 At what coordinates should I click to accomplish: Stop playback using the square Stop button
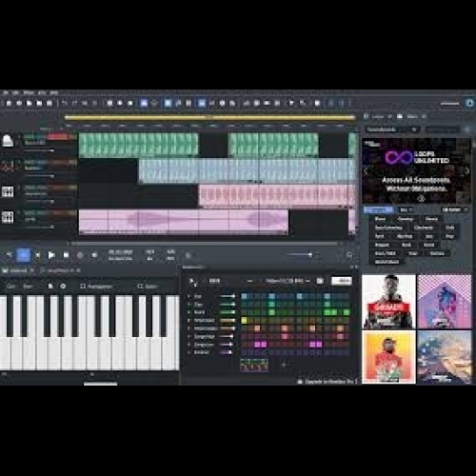click(66, 255)
